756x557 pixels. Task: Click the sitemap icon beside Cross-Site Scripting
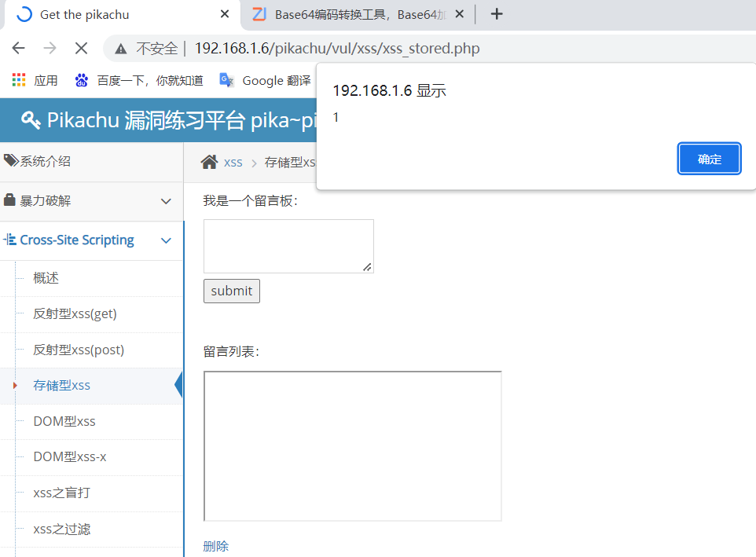coord(9,240)
